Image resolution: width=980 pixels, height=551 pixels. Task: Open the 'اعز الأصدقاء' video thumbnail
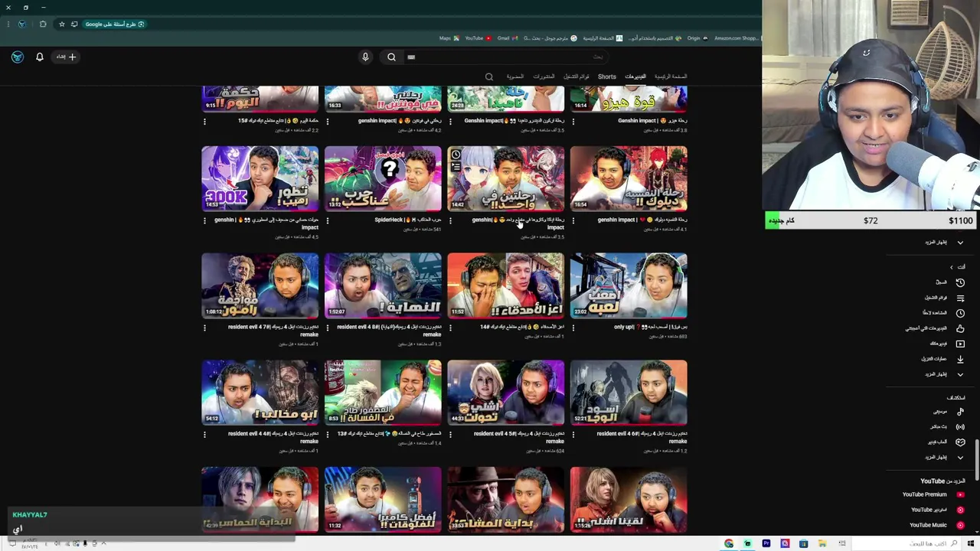coord(505,285)
